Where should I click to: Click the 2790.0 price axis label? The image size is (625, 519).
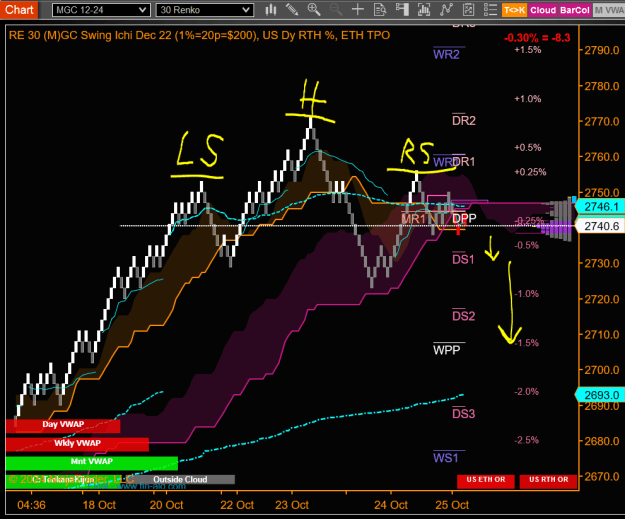[602, 50]
